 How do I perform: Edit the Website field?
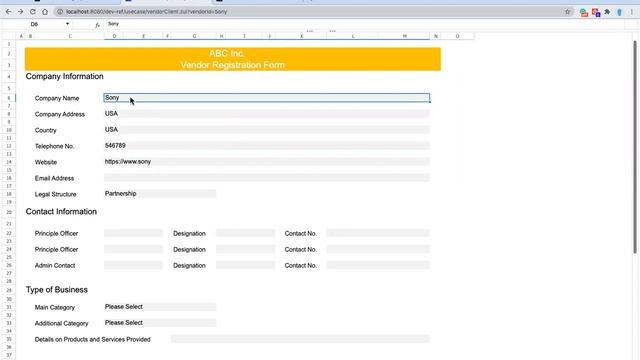(x=267, y=162)
